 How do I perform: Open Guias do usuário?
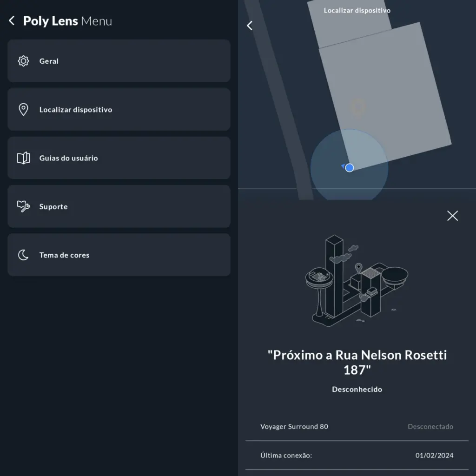click(x=119, y=158)
